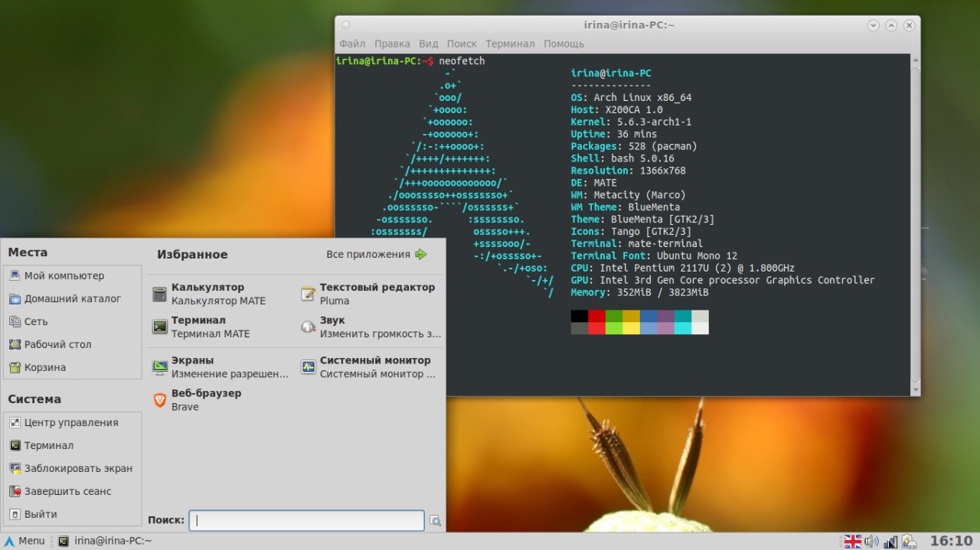Click the black color block in neofetch output
Viewport: 980px width, 550px height.
tap(580, 316)
